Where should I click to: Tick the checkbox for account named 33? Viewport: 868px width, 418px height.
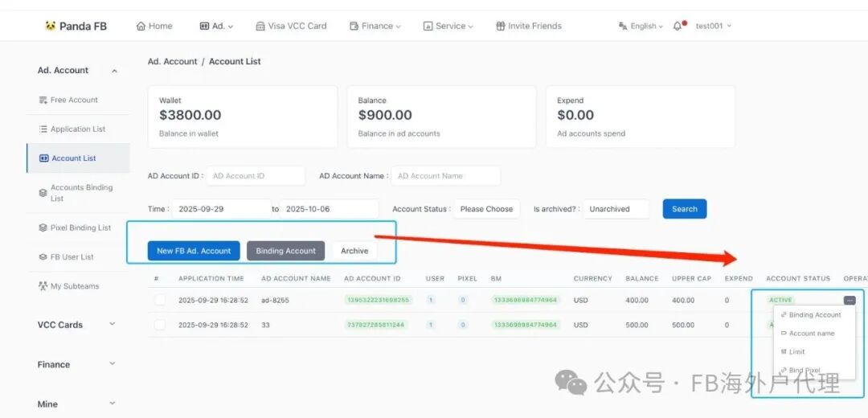160,325
